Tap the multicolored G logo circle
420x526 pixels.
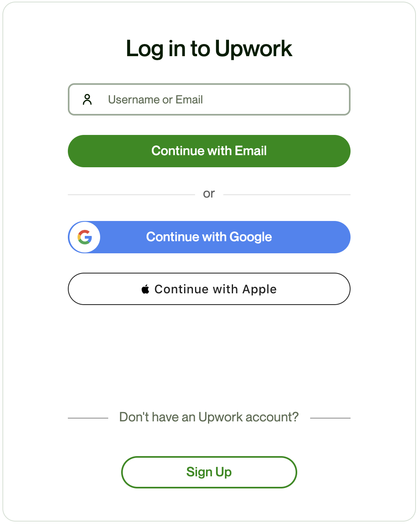tap(85, 237)
